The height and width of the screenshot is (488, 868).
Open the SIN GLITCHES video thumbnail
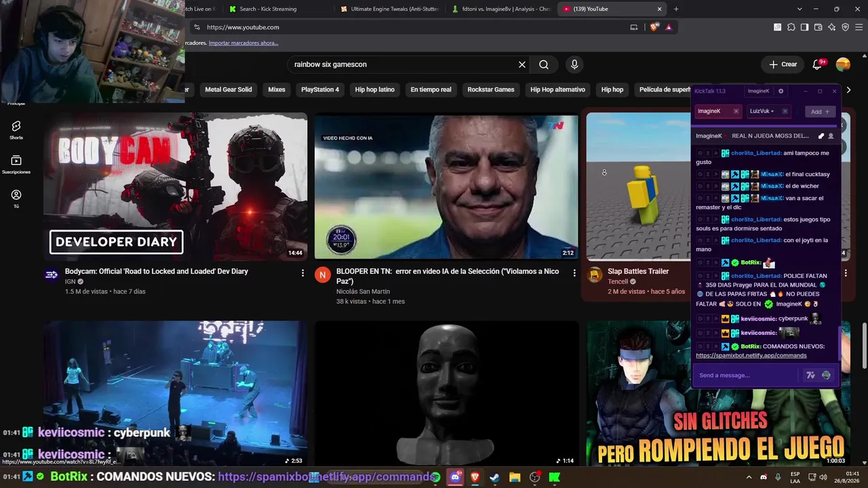(x=719, y=426)
